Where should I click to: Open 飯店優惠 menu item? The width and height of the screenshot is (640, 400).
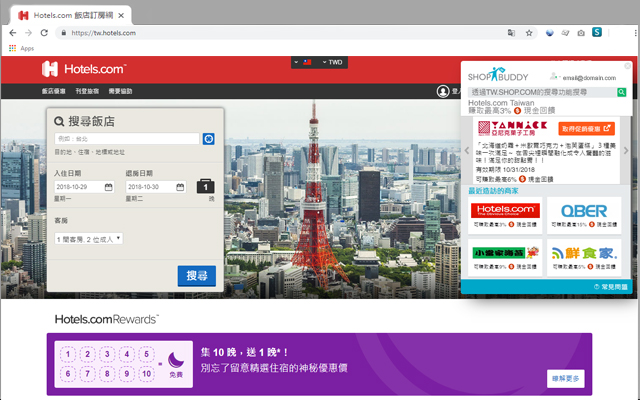pyautogui.click(x=53, y=91)
